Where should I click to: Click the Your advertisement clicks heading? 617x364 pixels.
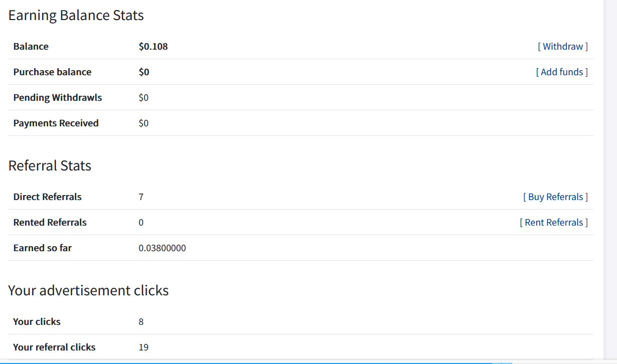[88, 291]
